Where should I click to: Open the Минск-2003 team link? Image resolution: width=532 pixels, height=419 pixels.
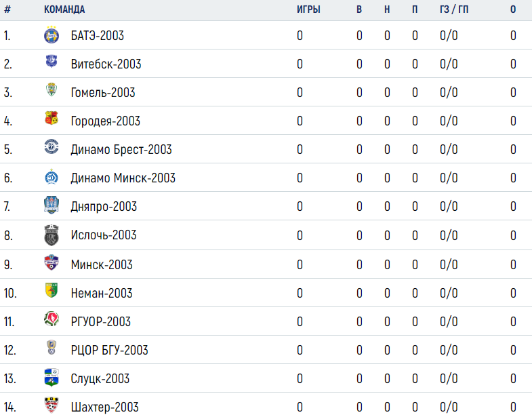point(102,264)
